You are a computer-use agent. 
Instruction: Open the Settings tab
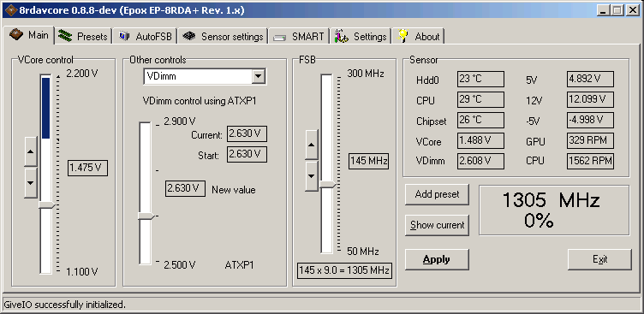pos(361,36)
